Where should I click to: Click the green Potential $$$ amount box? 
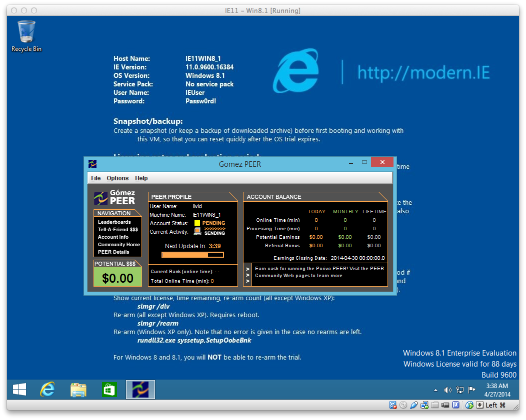[117, 278]
